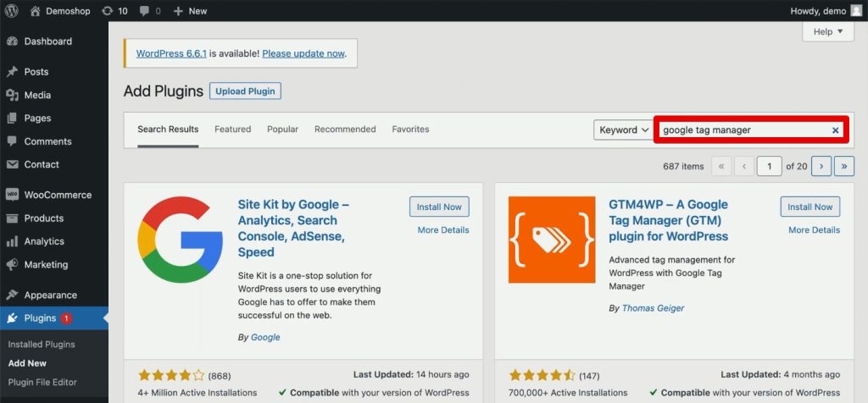Click the Appearance paintbrush icon

point(12,295)
